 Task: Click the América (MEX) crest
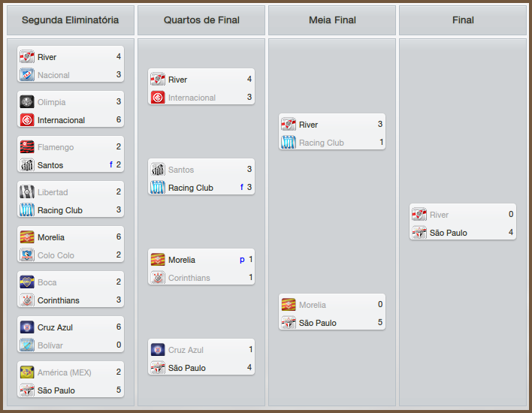pos(27,372)
